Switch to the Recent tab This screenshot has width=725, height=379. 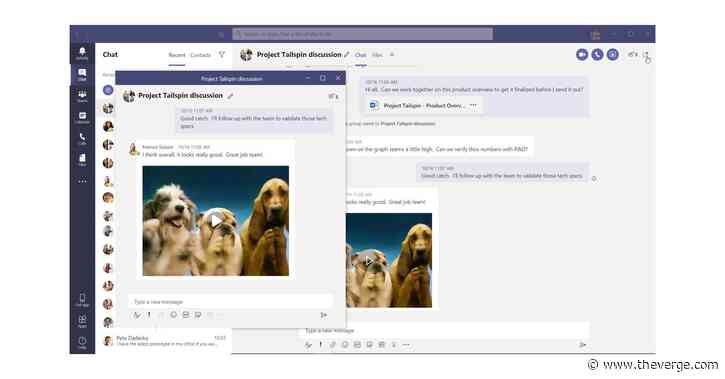177,55
